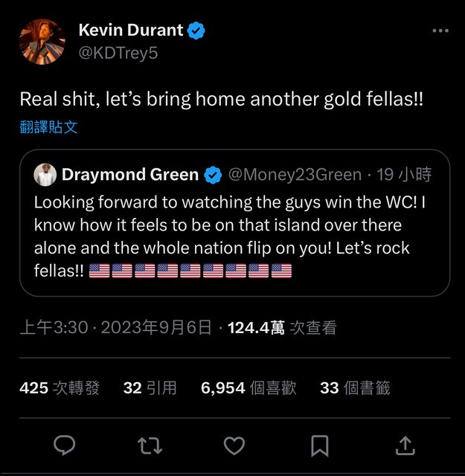Open the @KDTrey5 handle

(x=118, y=53)
